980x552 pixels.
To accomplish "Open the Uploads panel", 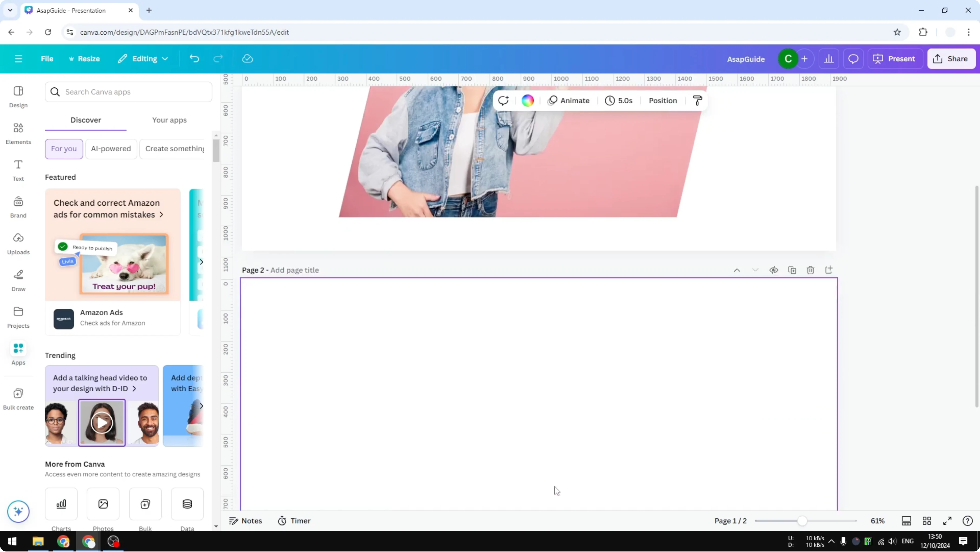I will [x=18, y=243].
